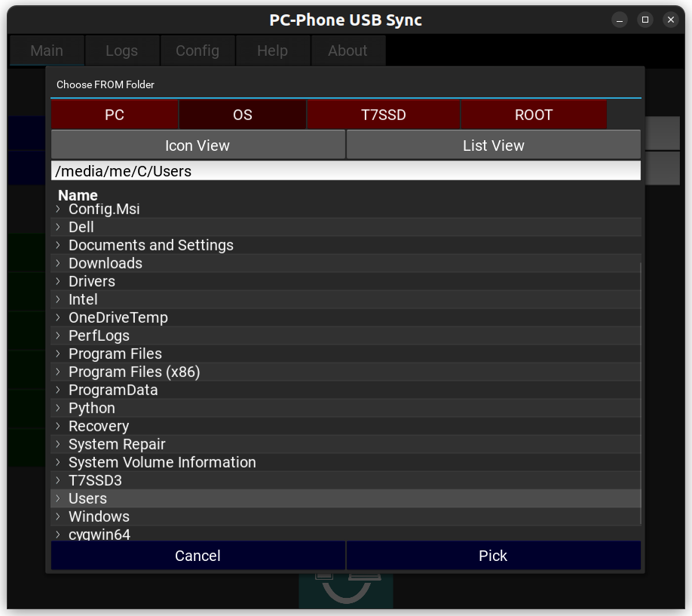This screenshot has height=616, width=692.
Task: Expand the Users folder chevron
Action: tap(58, 498)
